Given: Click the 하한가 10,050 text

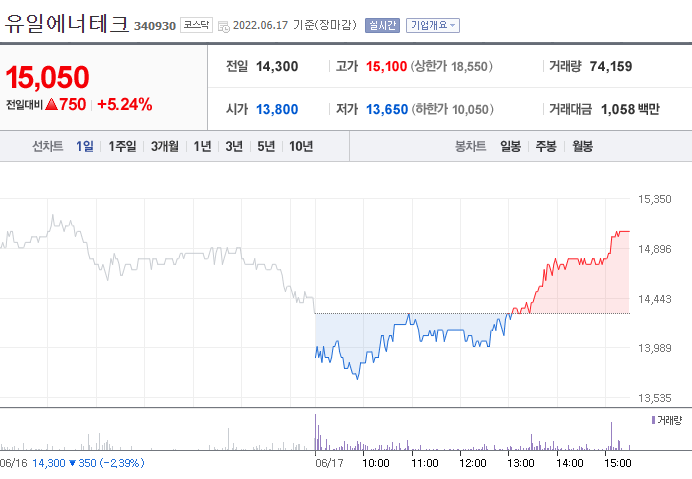Looking at the screenshot, I should tap(452, 109).
